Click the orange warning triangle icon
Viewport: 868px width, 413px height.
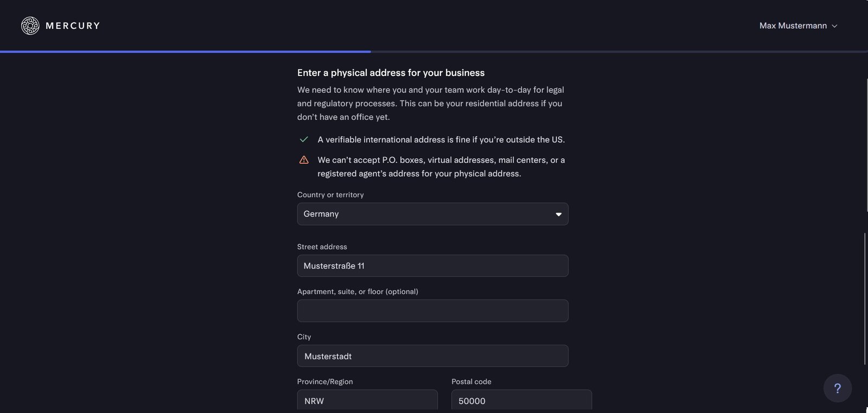[x=304, y=160]
